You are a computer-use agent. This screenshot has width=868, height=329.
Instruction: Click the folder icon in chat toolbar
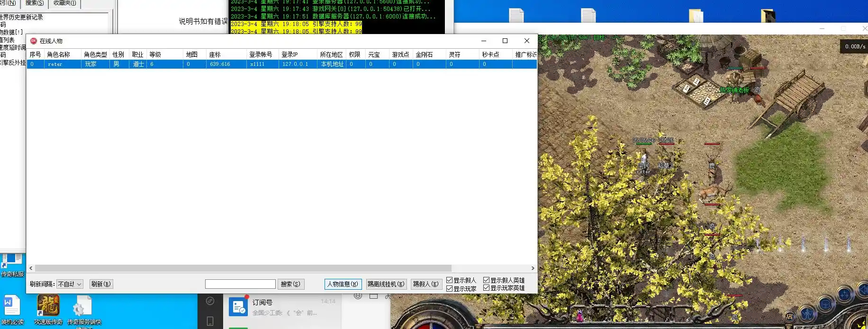(x=373, y=296)
